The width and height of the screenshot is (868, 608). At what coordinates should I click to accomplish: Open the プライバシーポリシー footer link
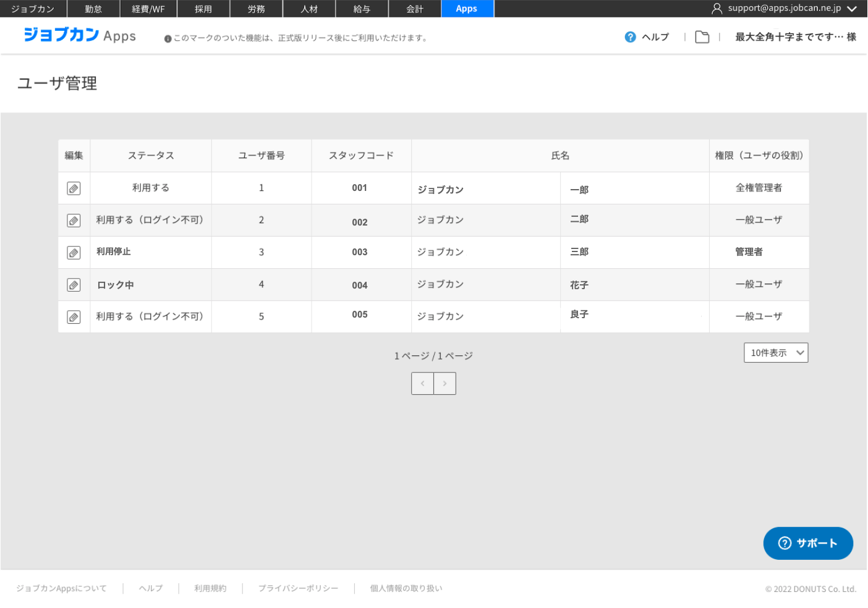tap(298, 588)
